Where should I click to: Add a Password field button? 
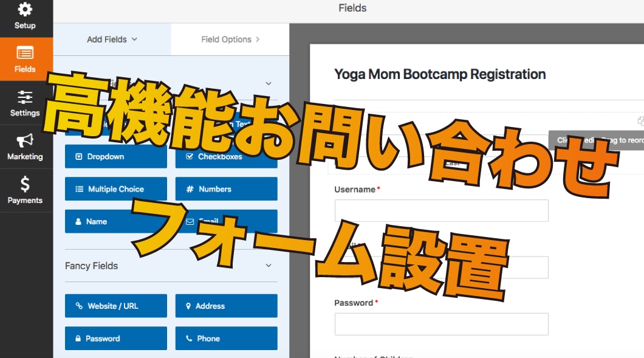[116, 339]
